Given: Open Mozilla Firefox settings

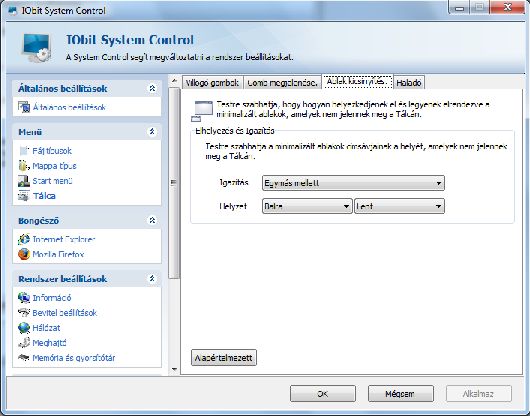Looking at the screenshot, I should tap(58, 254).
